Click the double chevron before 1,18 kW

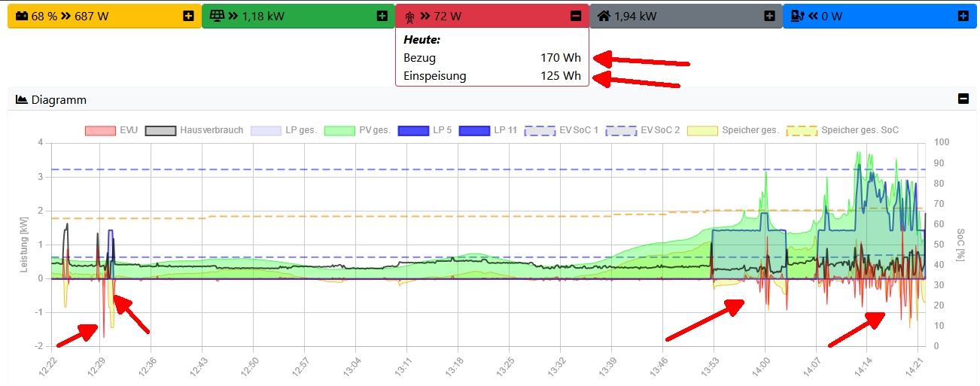click(233, 16)
